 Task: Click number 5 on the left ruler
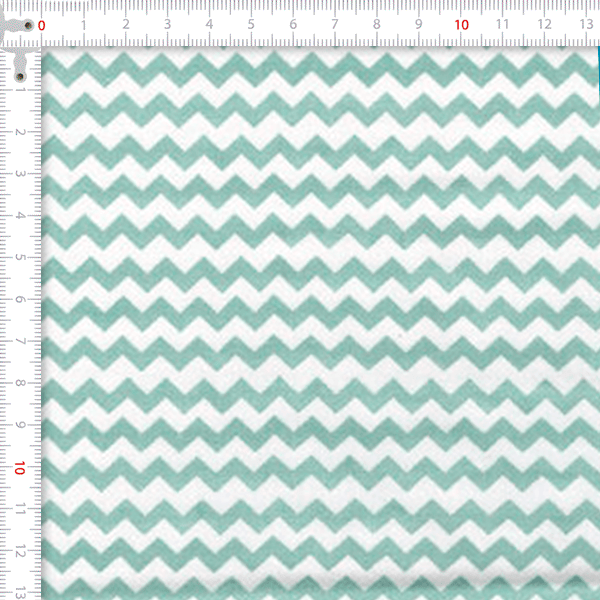point(20,257)
